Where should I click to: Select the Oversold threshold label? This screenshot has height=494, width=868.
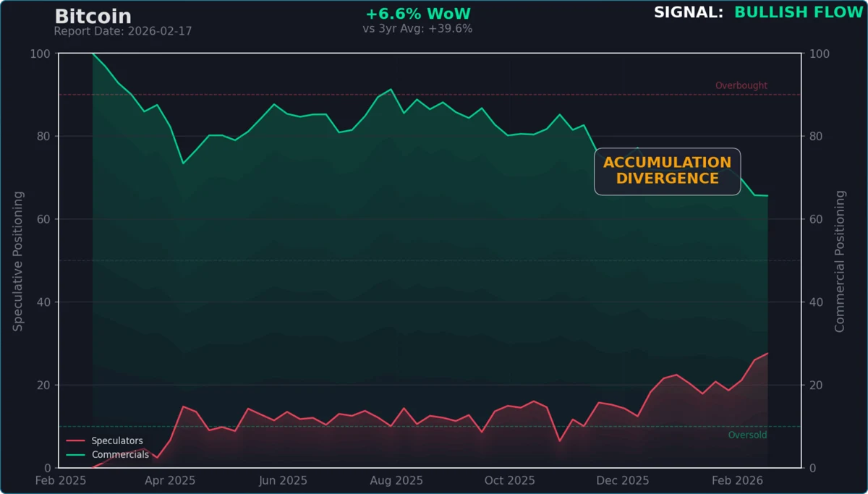[x=748, y=435]
